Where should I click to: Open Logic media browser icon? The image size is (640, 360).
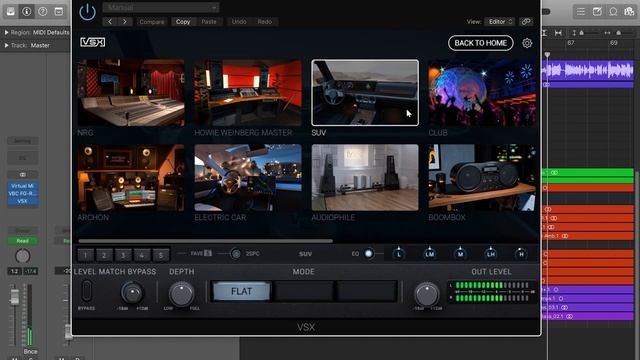tap(629, 11)
